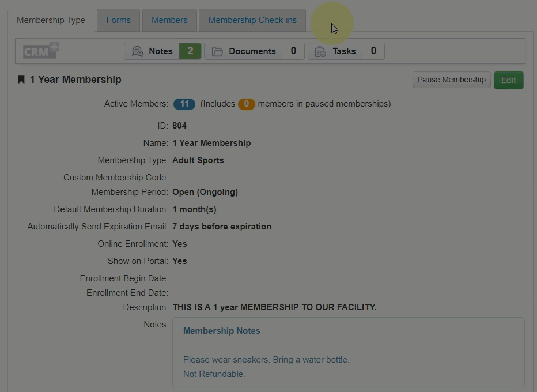
Task: Click the CRM+ logo icon
Action: (41, 51)
